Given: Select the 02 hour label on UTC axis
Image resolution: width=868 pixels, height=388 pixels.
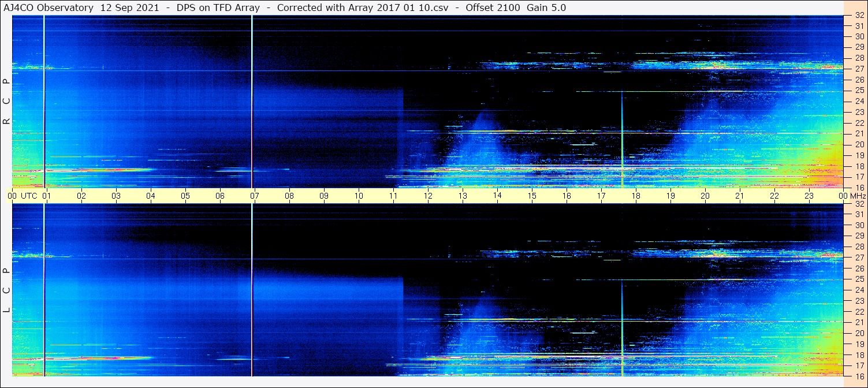Looking at the screenshot, I should [81, 196].
